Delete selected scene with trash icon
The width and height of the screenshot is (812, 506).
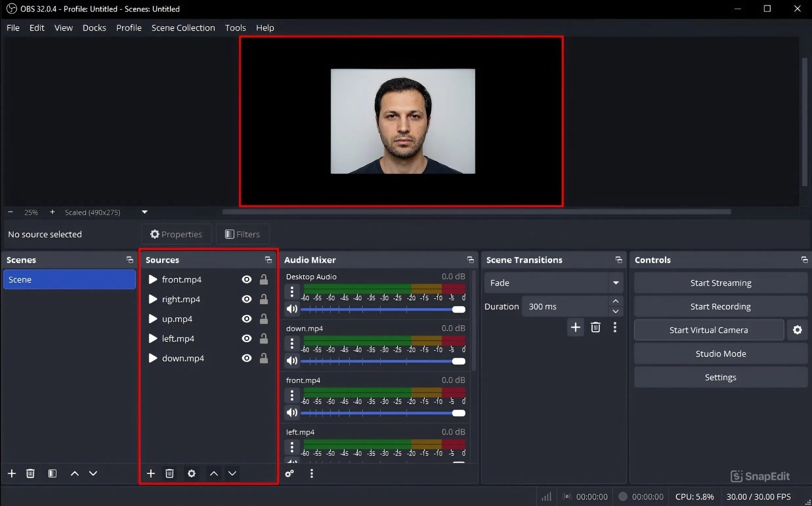tap(30, 473)
